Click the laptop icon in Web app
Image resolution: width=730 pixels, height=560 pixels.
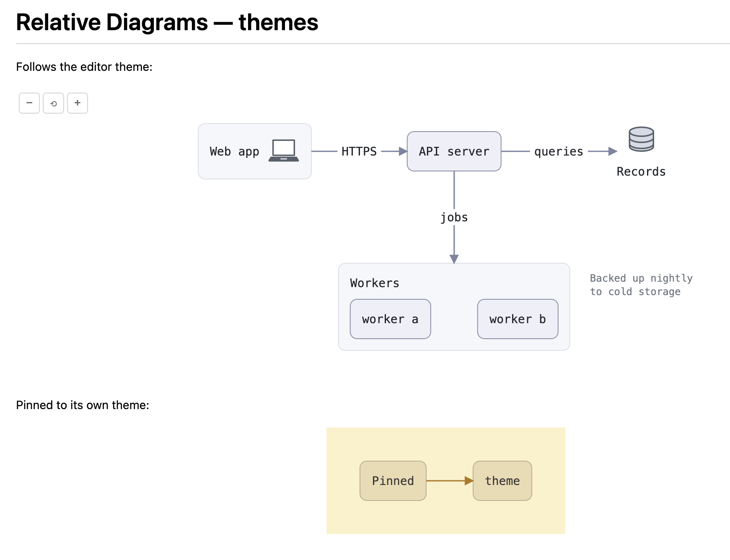(x=284, y=151)
